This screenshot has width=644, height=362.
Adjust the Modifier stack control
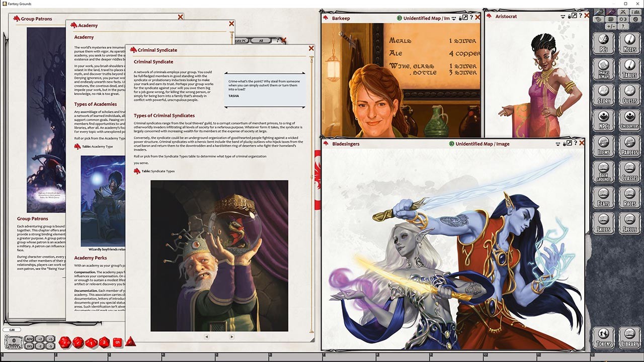14,341
